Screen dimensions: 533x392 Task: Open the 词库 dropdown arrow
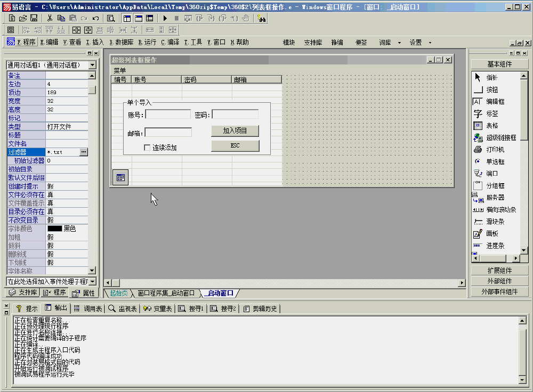(x=399, y=43)
